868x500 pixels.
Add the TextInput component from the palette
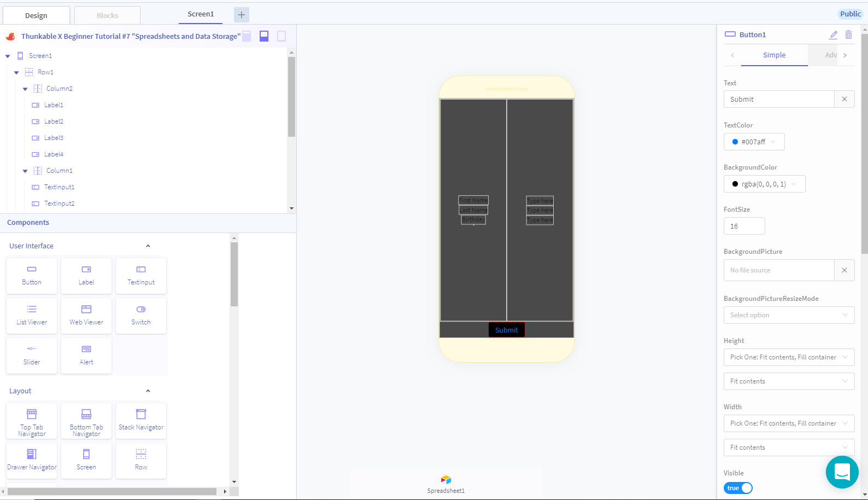tap(141, 276)
